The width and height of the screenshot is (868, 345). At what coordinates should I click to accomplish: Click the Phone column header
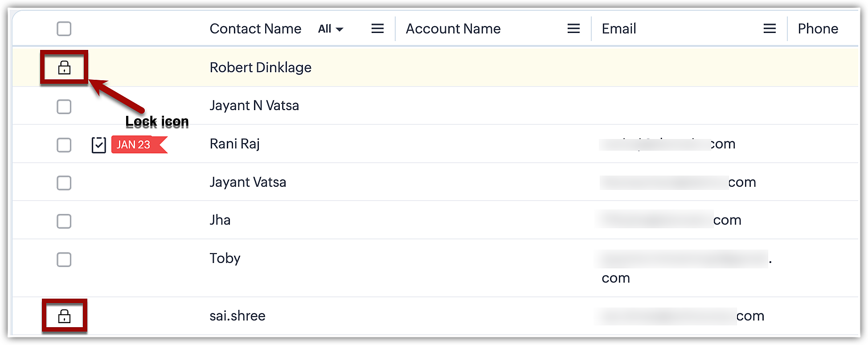click(x=818, y=29)
